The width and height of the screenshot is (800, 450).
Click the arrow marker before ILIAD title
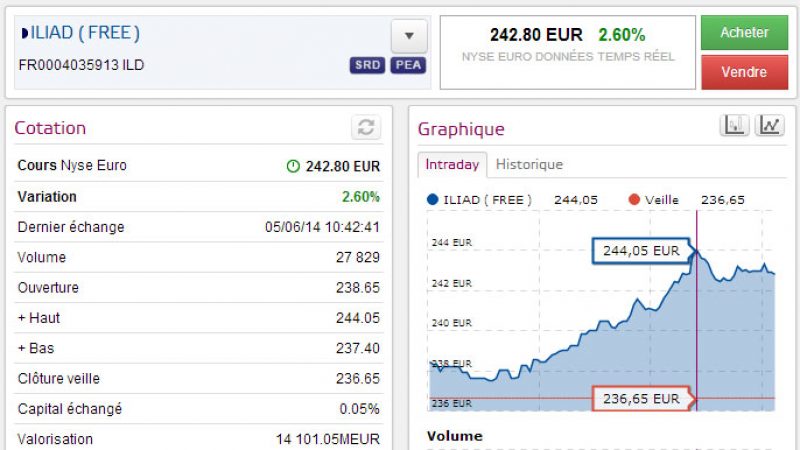pyautogui.click(x=24, y=33)
